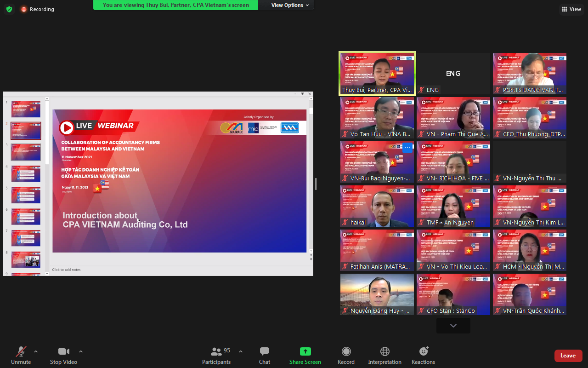Select slide 5 thumbnail in the slide panel
Viewport: 588px width, 368px height.
tap(26, 195)
